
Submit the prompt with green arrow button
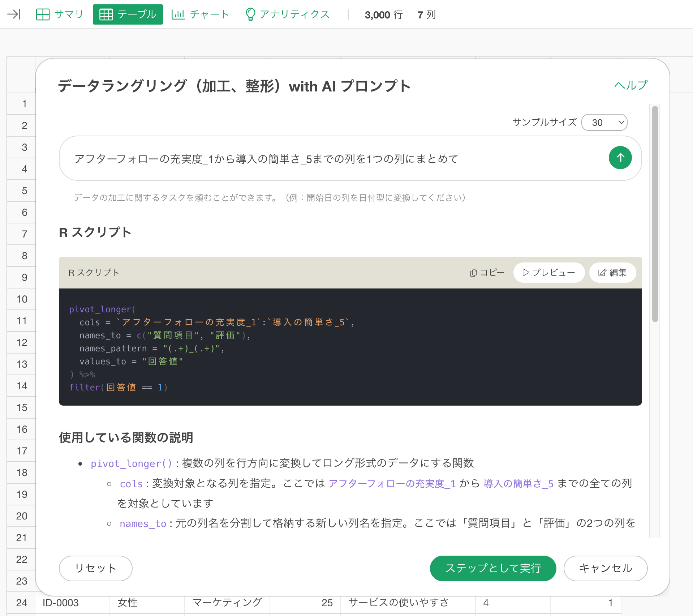click(x=620, y=158)
